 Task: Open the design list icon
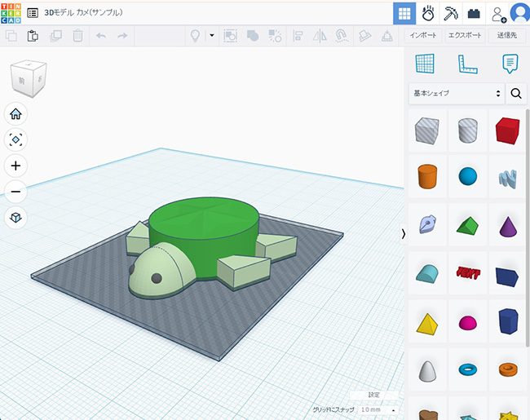point(33,13)
